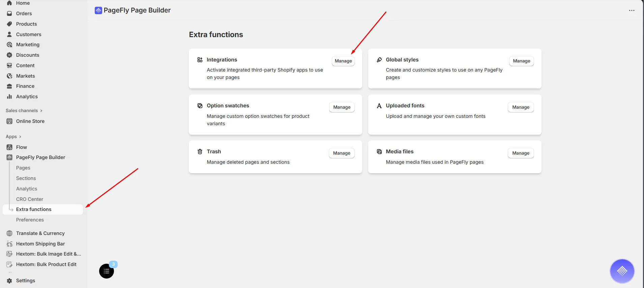Click the PageFly Page Builder sidebar icon

pyautogui.click(x=9, y=157)
